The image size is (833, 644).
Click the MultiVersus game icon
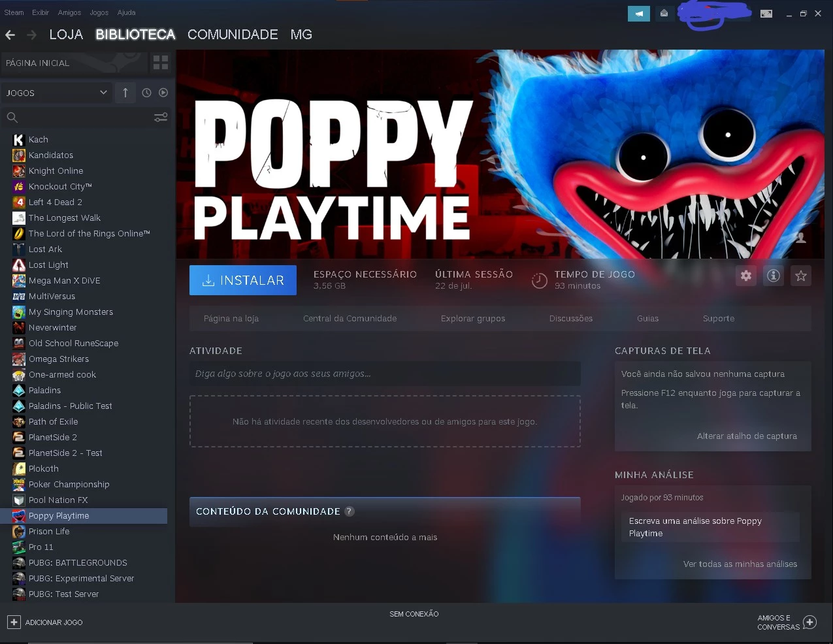tap(19, 296)
